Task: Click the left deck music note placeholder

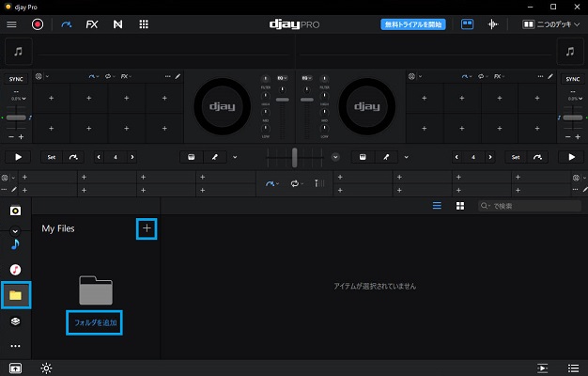Action: (x=19, y=52)
